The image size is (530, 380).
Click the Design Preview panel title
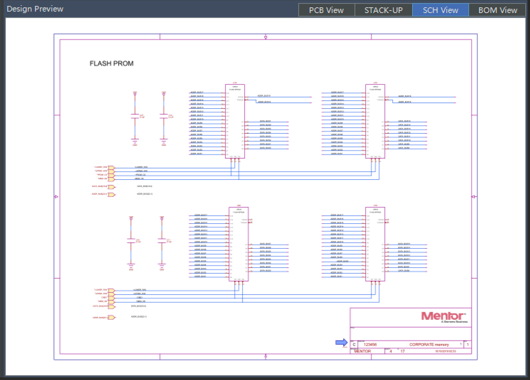35,9
